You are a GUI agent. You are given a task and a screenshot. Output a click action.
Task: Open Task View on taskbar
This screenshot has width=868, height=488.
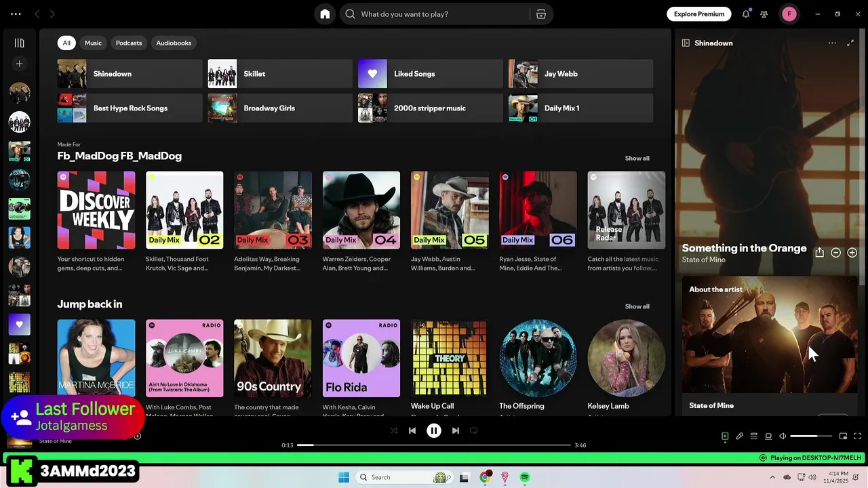tap(464, 477)
